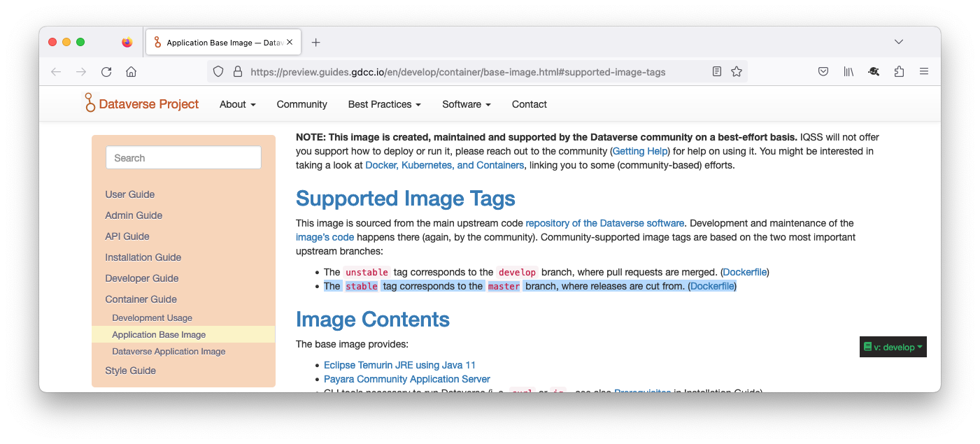The height and width of the screenshot is (444, 980).
Task: Open Style Guide in sidebar
Action: coord(130,371)
